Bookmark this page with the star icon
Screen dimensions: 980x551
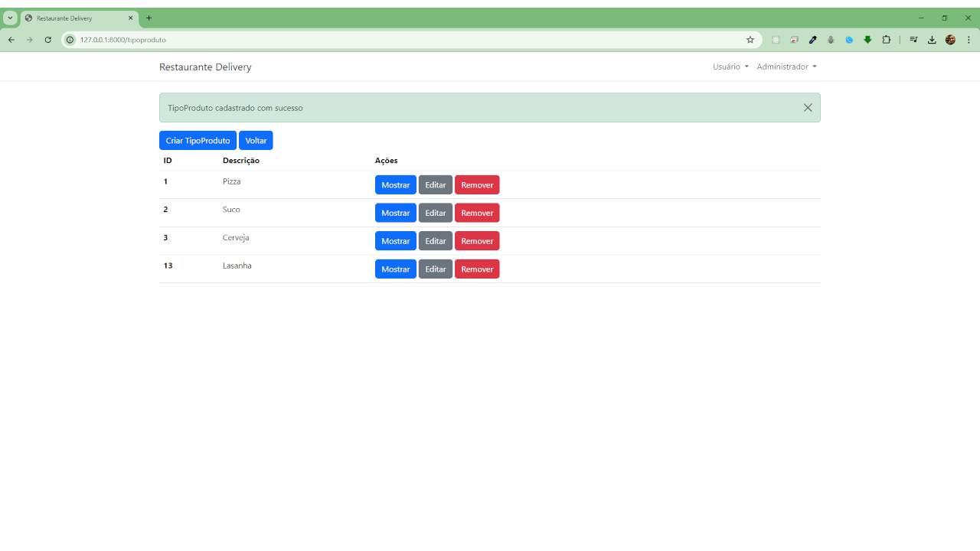[750, 40]
